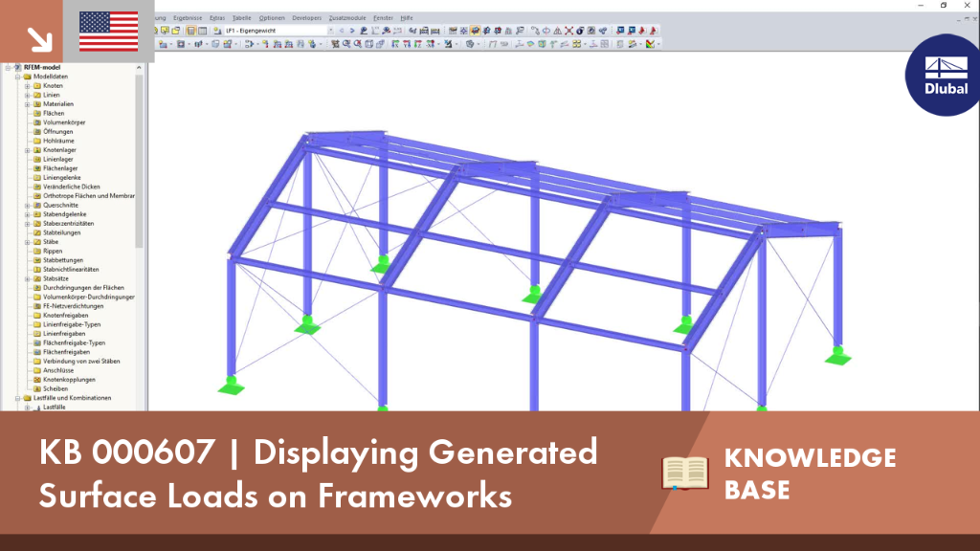
Task: Open the LF1 - Eigengewicht load case dropdown
Action: click(x=330, y=31)
